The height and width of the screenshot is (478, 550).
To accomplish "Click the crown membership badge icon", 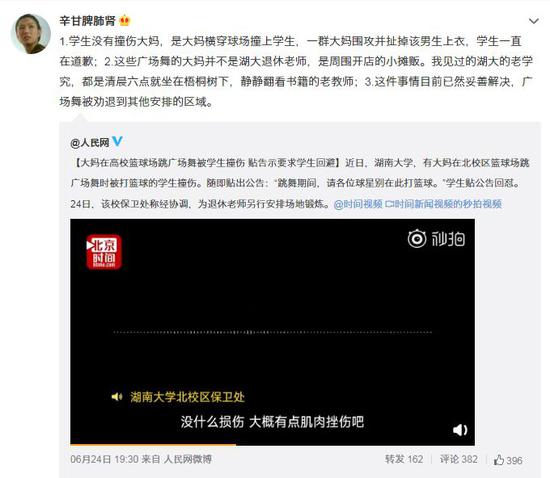I will coord(125,21).
